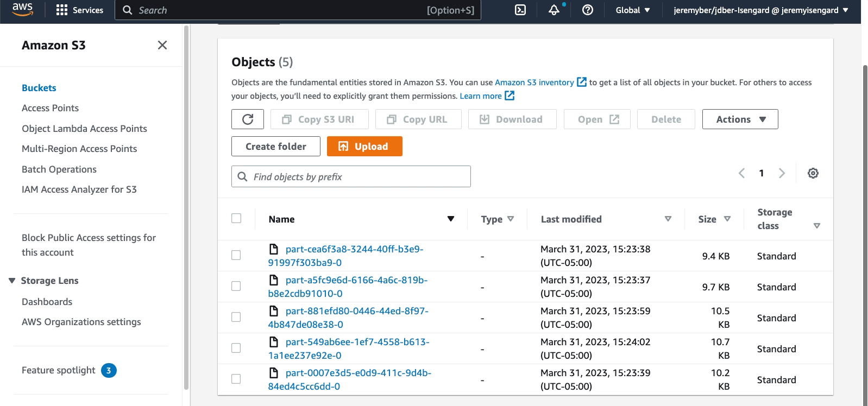This screenshot has height=406, width=868.
Task: Open the Services grid menu
Action: 79,10
